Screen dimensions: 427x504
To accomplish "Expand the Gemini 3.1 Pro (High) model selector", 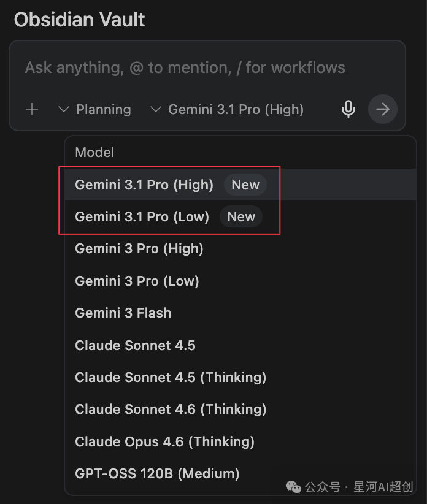I will click(228, 110).
